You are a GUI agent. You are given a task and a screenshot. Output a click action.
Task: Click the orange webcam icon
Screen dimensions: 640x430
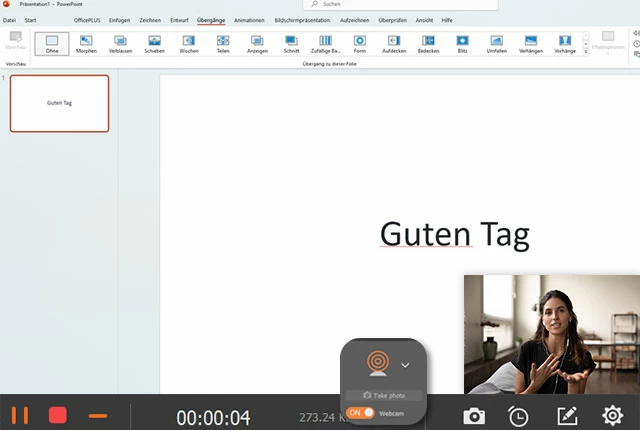[x=378, y=363]
